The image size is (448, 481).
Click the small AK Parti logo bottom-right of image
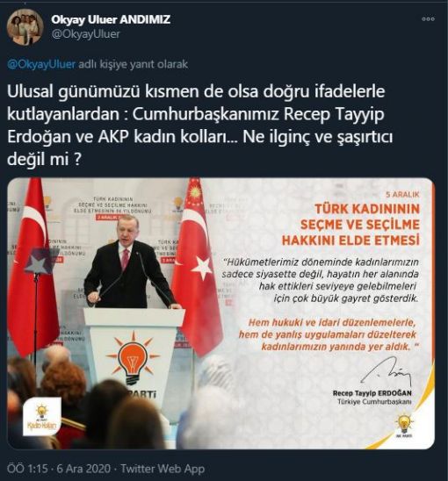[404, 426]
